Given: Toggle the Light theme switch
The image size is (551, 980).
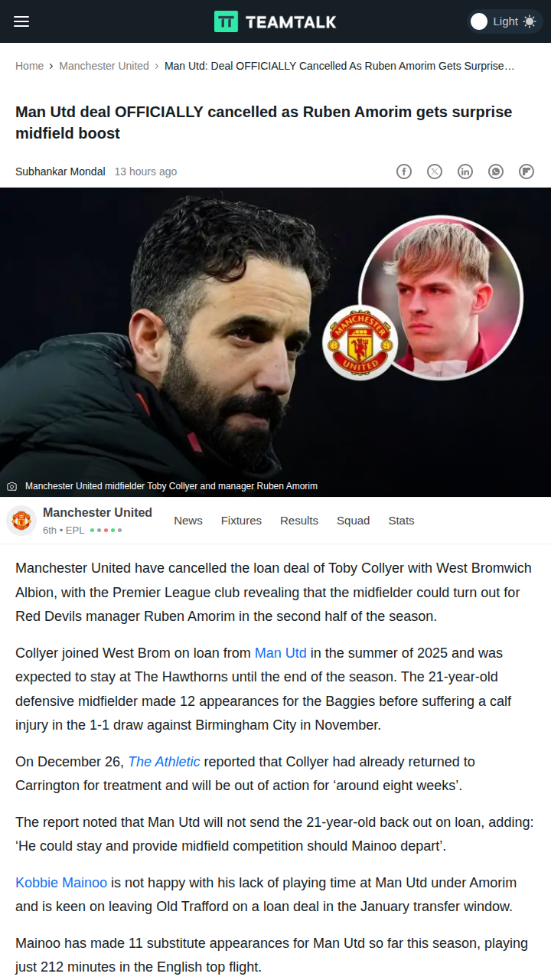Looking at the screenshot, I should click(x=504, y=21).
